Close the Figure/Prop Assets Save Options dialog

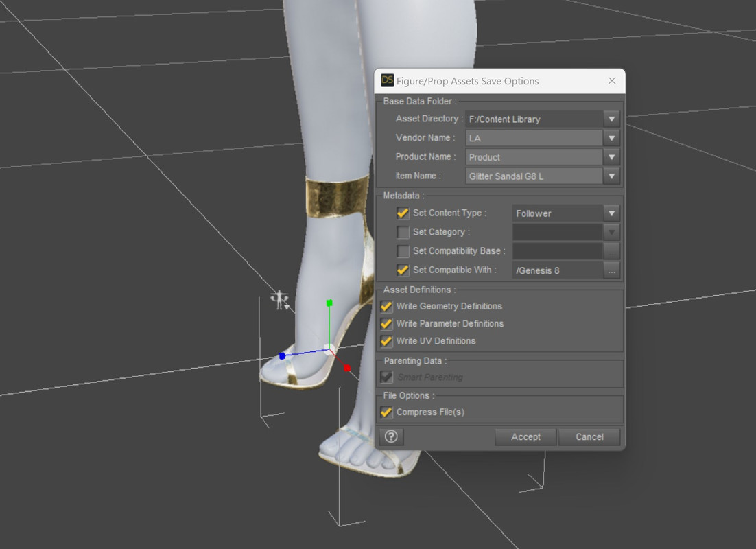point(612,80)
